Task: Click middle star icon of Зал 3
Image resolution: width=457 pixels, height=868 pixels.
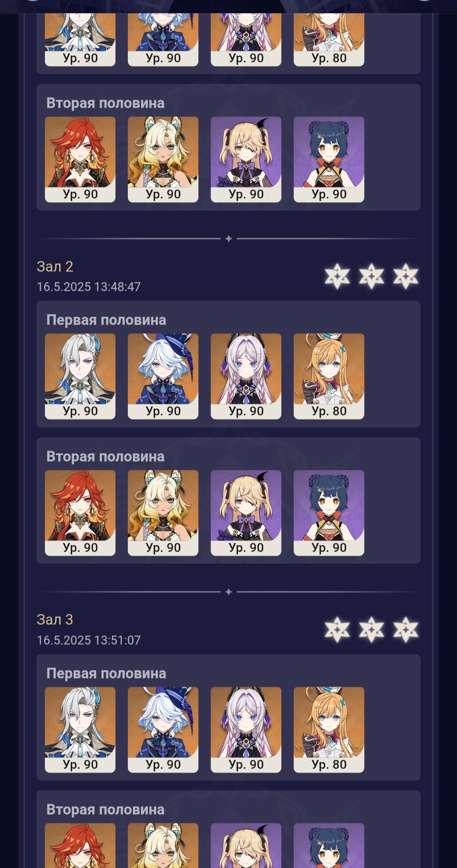Action: click(x=372, y=630)
